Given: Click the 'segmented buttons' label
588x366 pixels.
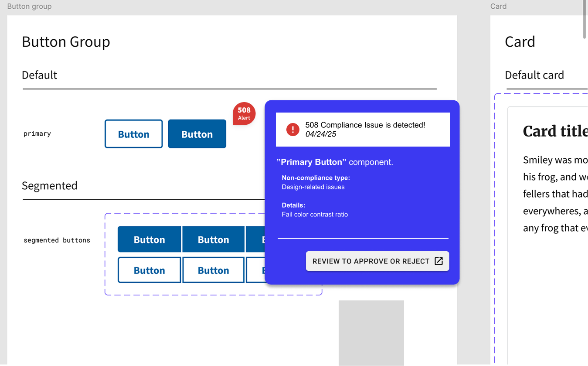Looking at the screenshot, I should [x=57, y=240].
